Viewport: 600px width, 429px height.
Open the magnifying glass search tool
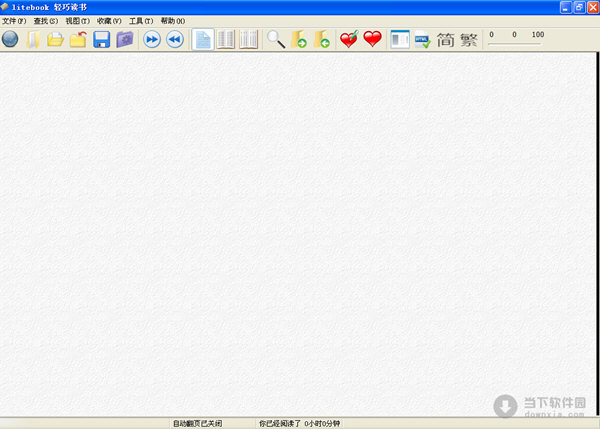coord(275,40)
